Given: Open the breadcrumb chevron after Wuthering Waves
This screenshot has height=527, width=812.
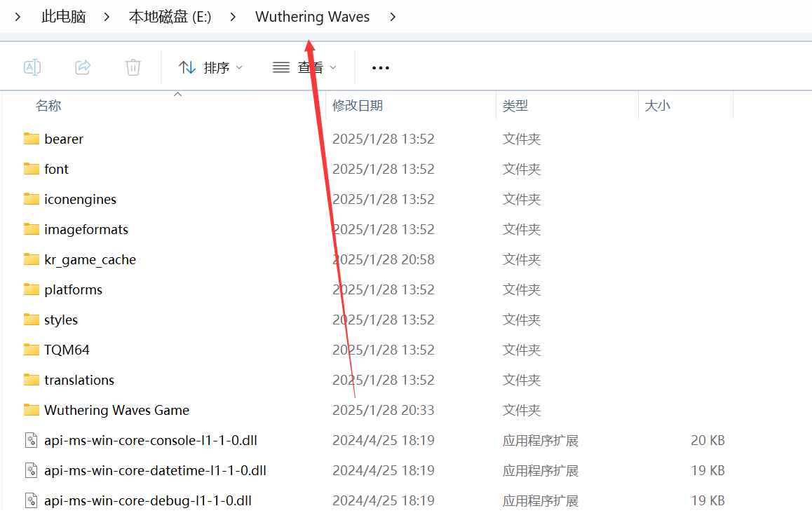Looking at the screenshot, I should click(x=393, y=16).
